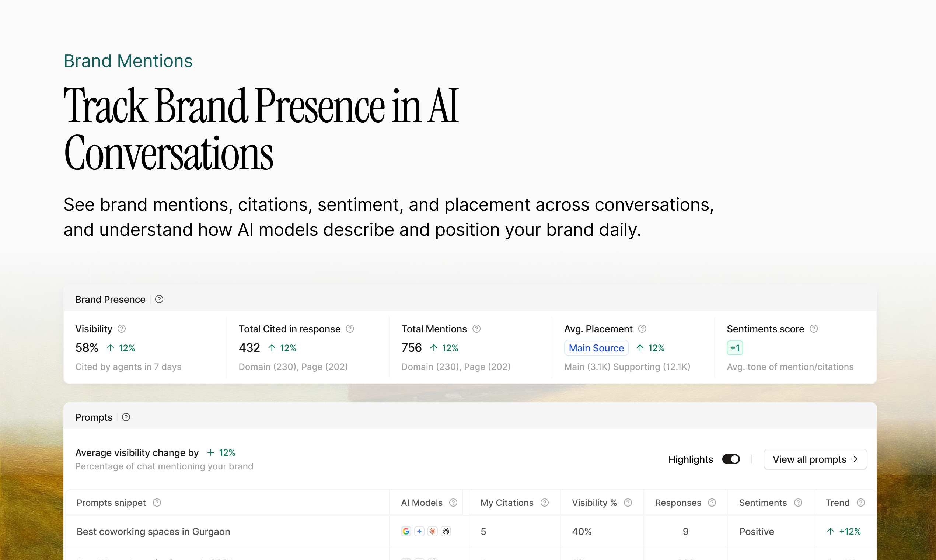Click the Google icon in AI Models
The image size is (936, 560).
coord(406,531)
